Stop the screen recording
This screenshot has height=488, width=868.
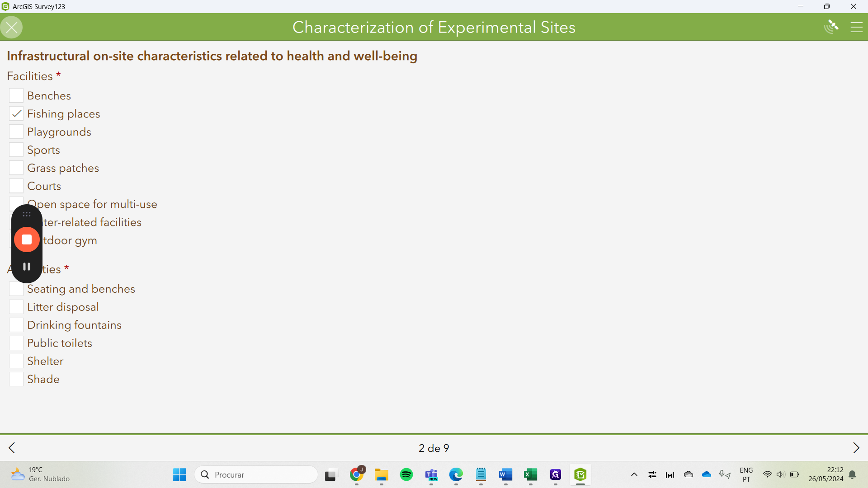[x=27, y=239]
